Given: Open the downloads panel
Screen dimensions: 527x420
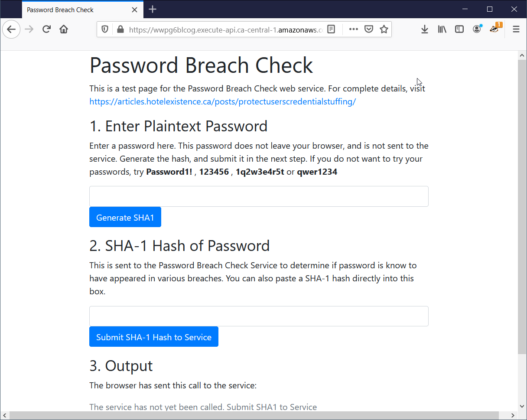Looking at the screenshot, I should tap(425, 29).
